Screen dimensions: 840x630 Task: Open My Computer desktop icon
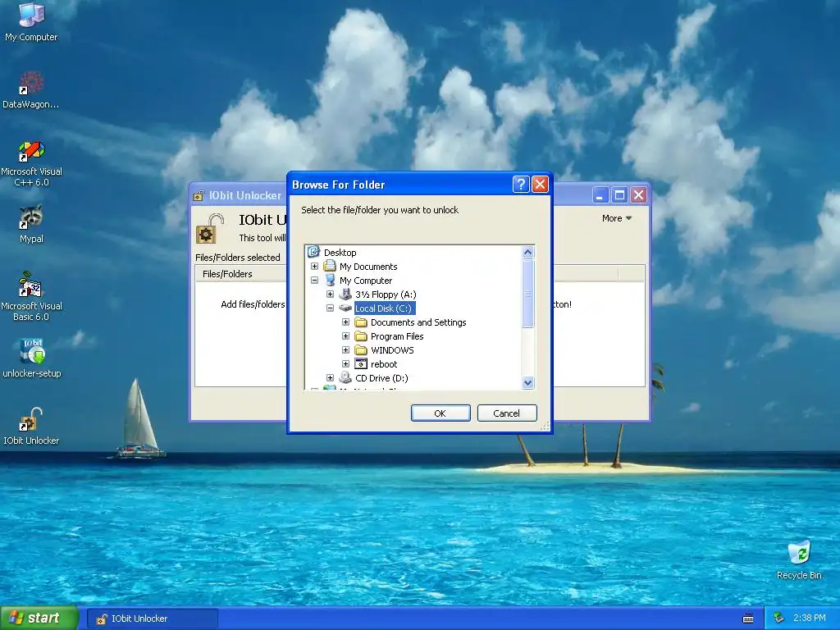pyautogui.click(x=31, y=22)
